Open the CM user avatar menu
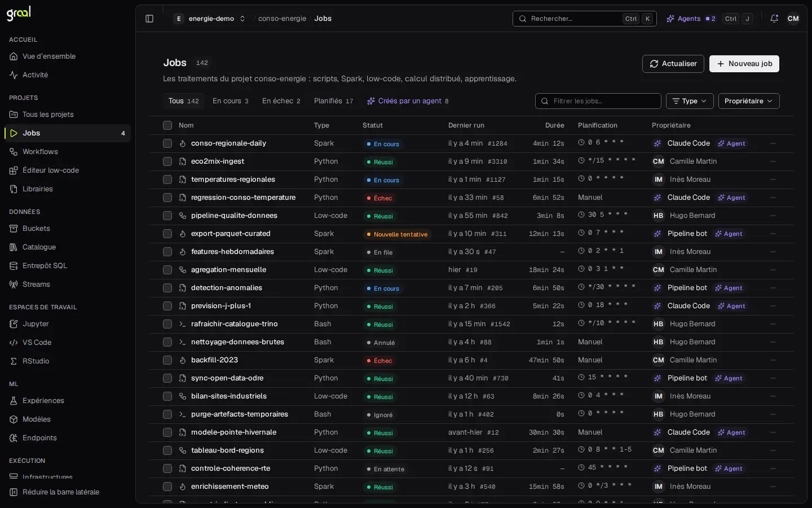This screenshot has width=812, height=508. [793, 19]
